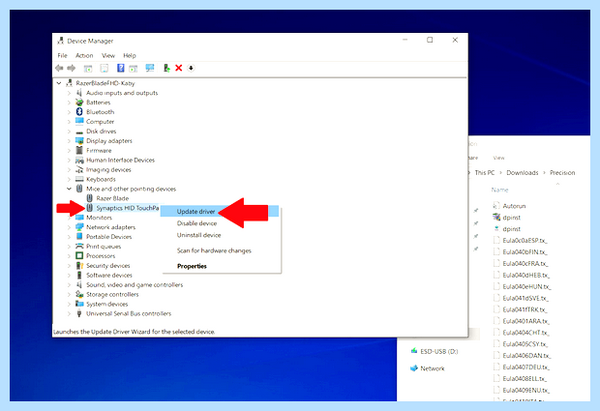The image size is (600, 411).
Task: Select file Eula0c0aESP.tx_ in Explorer
Action: click(525, 240)
